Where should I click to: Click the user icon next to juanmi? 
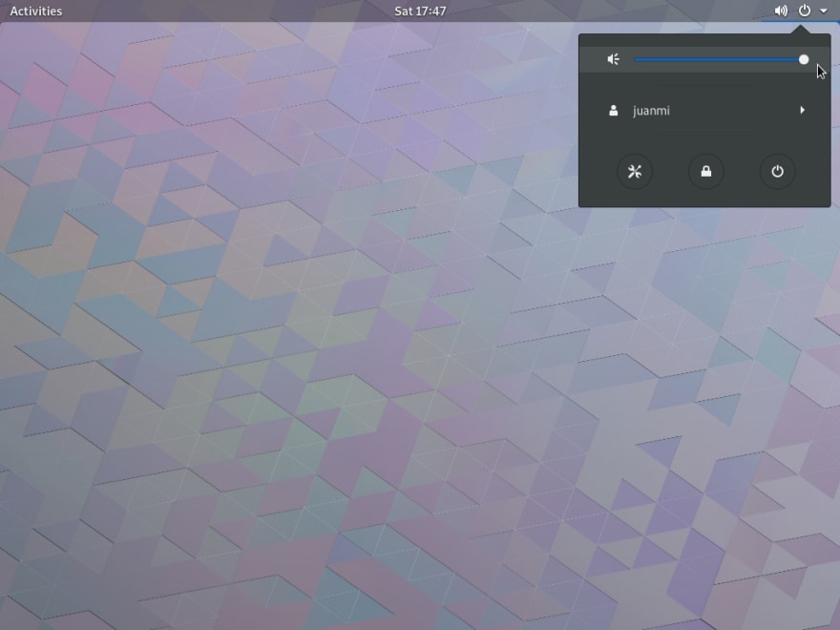[614, 111]
